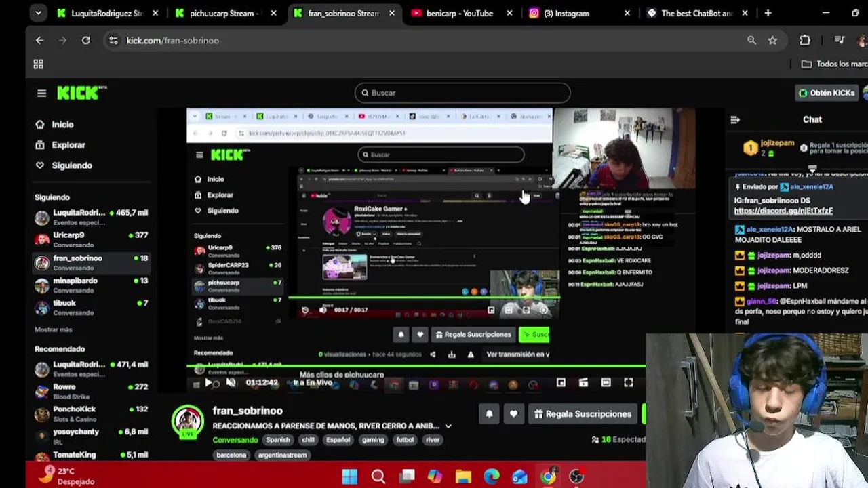Go back in browser
This screenshot has height=488, width=868.
pyautogui.click(x=39, y=41)
